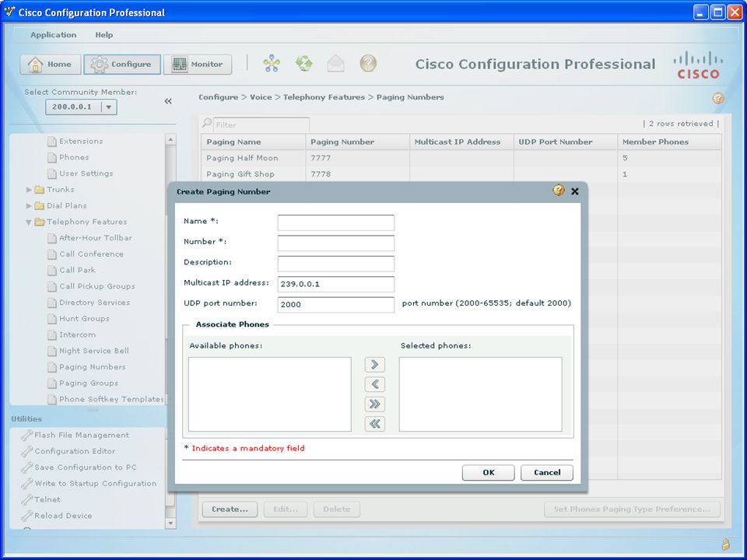Click the filter magnifier icon
This screenshot has height=560, width=747.
[207, 124]
